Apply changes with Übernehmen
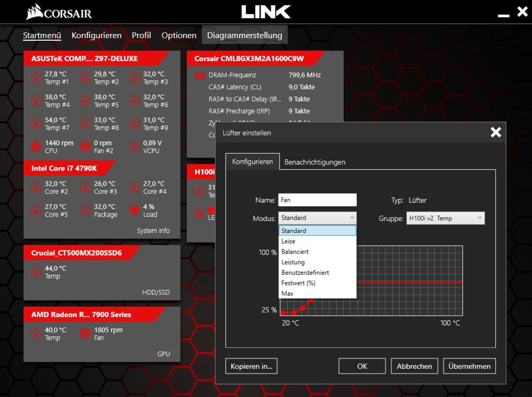Screen dimensions: 532x397 [x=469, y=366]
